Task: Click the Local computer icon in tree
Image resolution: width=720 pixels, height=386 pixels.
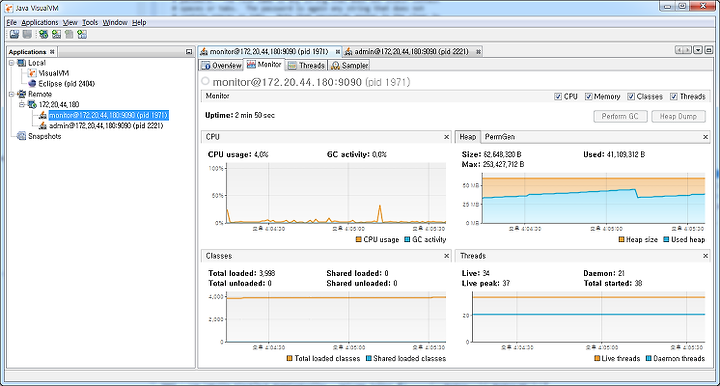Action: point(22,63)
